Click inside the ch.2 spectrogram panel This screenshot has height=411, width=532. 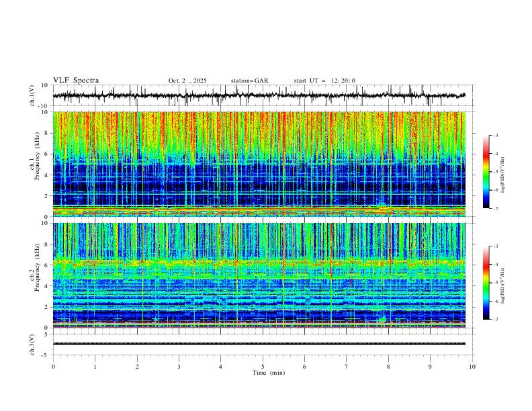click(259, 275)
